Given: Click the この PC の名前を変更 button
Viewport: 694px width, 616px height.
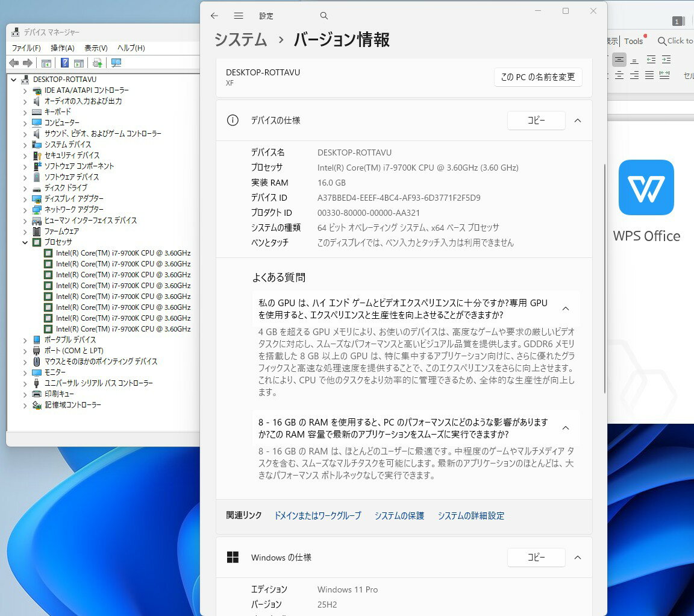Looking at the screenshot, I should [538, 77].
